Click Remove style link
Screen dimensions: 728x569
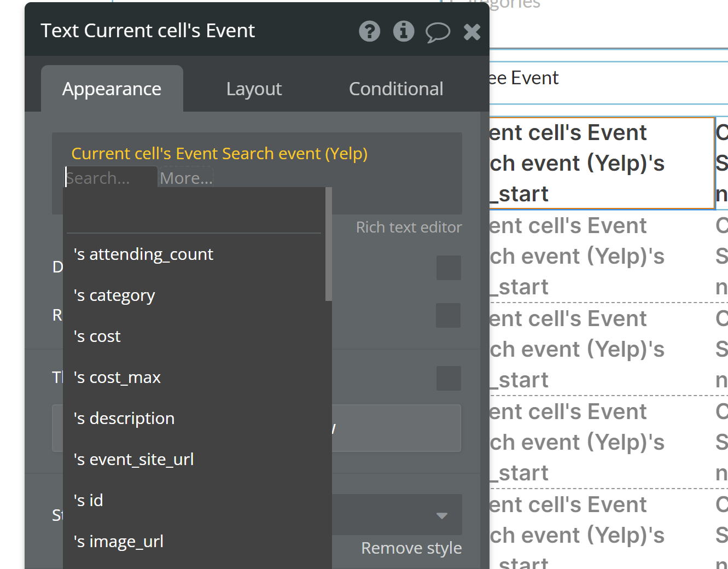[411, 548]
